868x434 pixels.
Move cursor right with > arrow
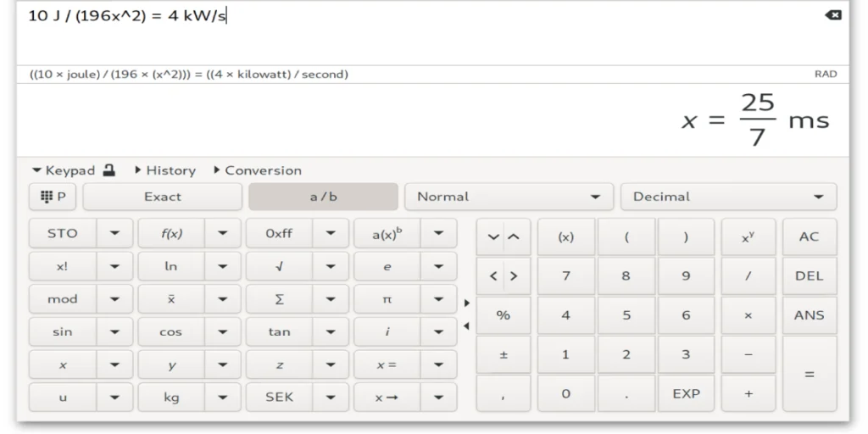click(515, 275)
